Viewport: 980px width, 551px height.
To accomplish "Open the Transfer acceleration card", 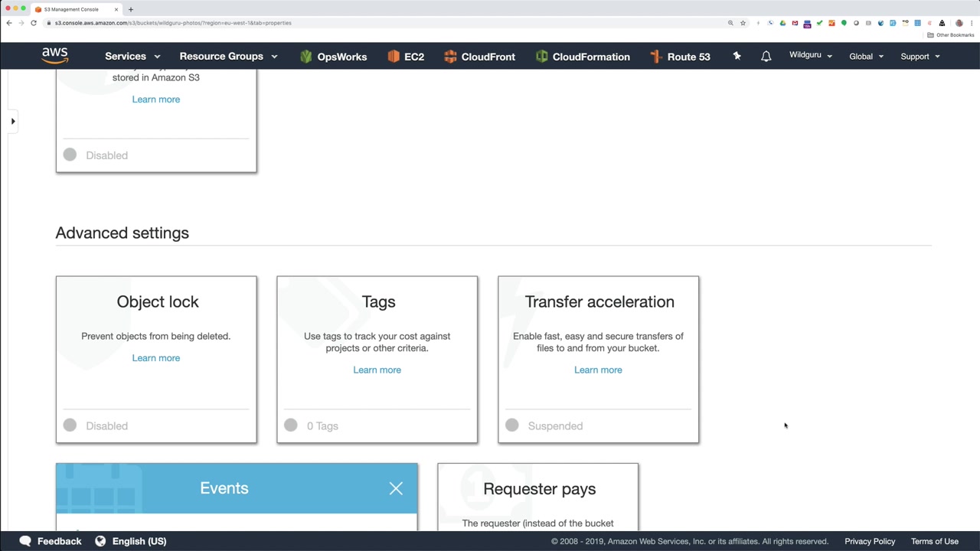I will (x=598, y=360).
